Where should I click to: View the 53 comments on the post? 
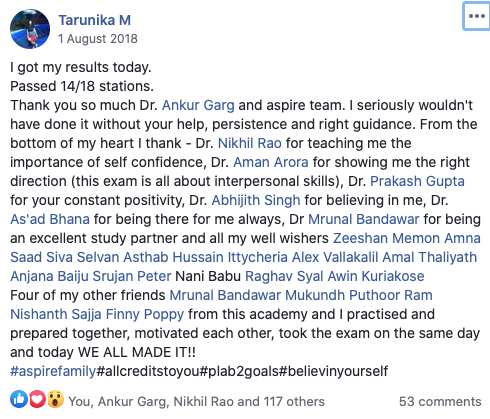pos(440,402)
